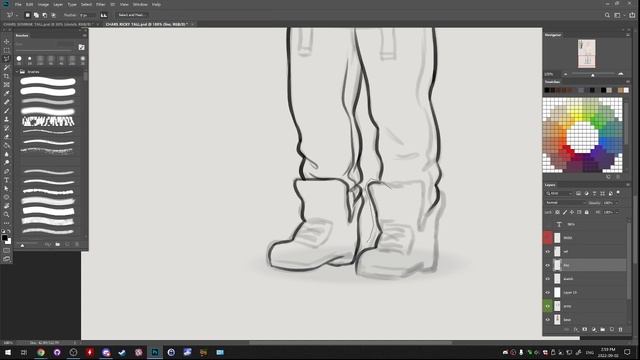Select the Clone Stamp tool
Image resolution: width=640 pixels, height=360 pixels.
7,119
